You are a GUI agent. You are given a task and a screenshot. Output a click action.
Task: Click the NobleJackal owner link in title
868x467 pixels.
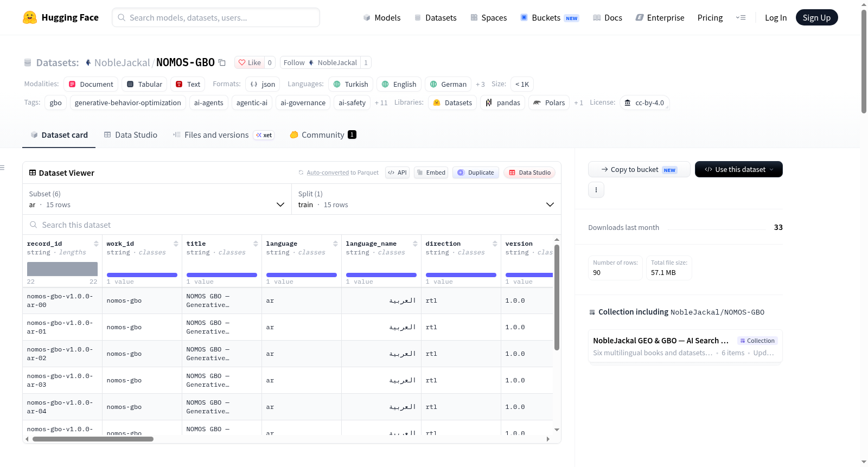122,62
